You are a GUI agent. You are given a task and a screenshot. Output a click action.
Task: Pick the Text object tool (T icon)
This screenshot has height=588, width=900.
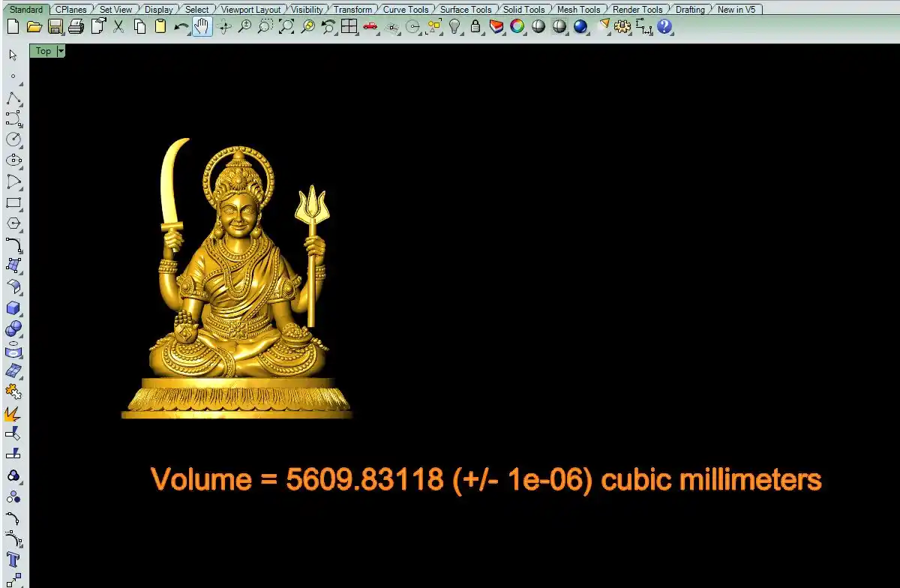[x=13, y=559]
